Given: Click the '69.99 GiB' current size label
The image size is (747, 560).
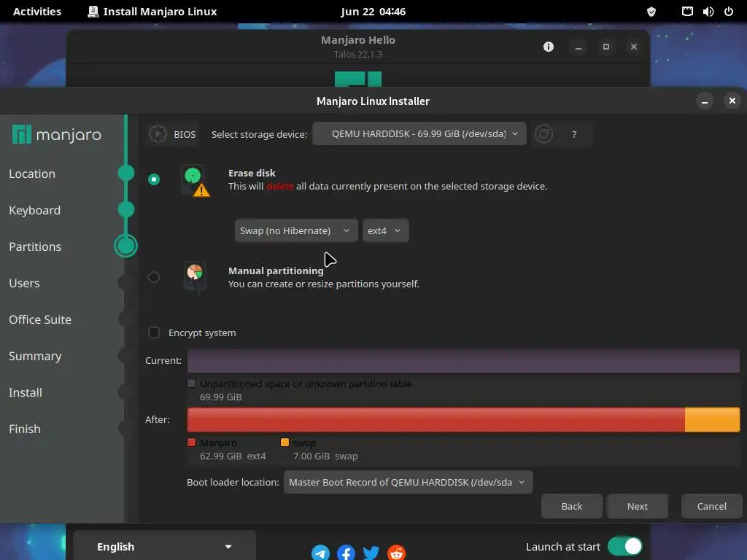Looking at the screenshot, I should 220,397.
